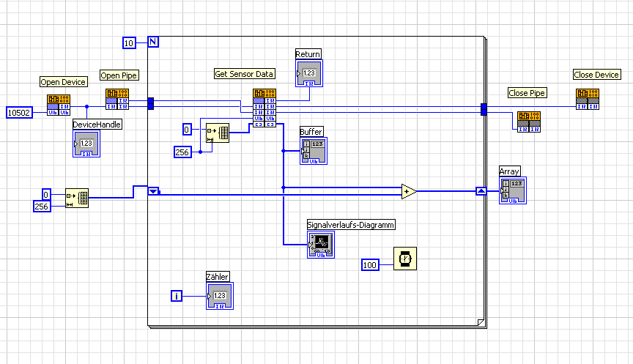Screen dimensions: 633x364
Task: Select the Open Pipe call library node
Action: coord(117,100)
